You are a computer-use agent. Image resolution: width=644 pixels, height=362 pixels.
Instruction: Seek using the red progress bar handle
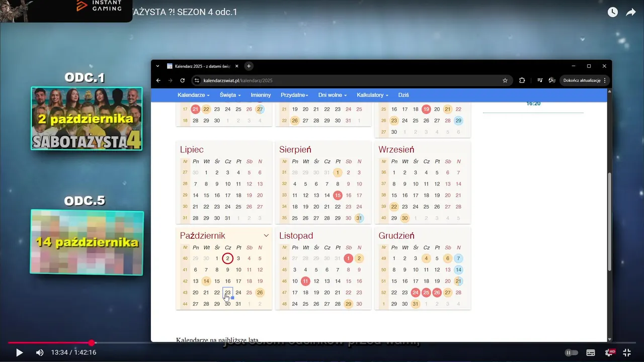[x=92, y=343]
